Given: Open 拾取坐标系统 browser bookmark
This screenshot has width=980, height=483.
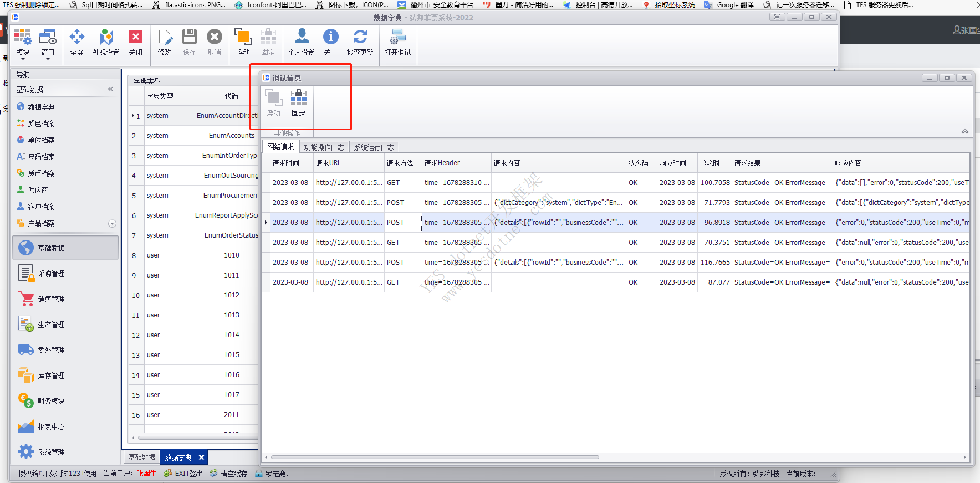Looking at the screenshot, I should point(669,5).
